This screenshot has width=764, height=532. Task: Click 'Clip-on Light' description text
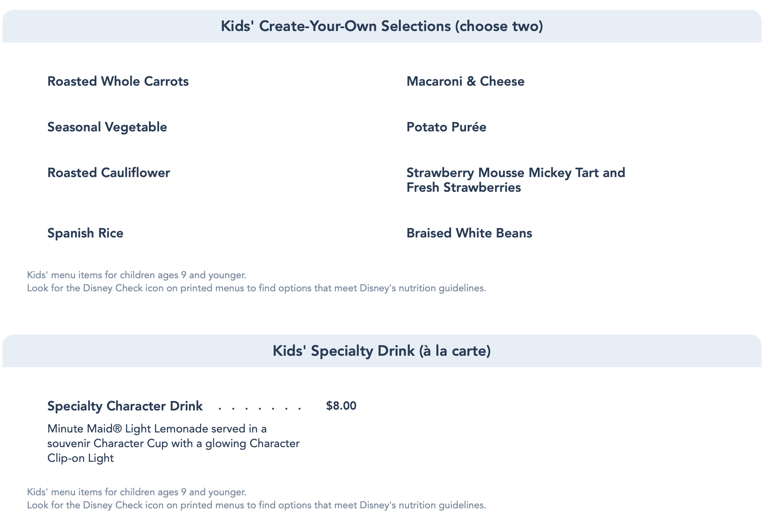click(x=80, y=458)
